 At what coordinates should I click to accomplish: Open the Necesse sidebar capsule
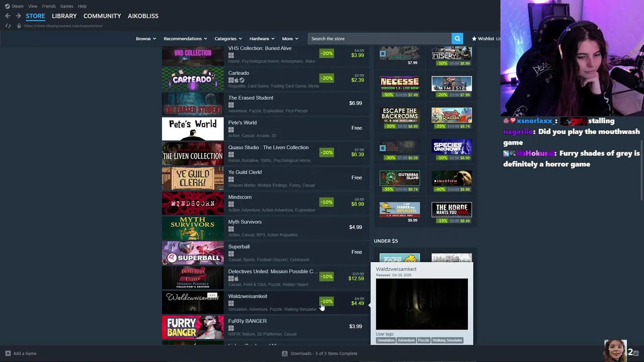[x=399, y=83]
